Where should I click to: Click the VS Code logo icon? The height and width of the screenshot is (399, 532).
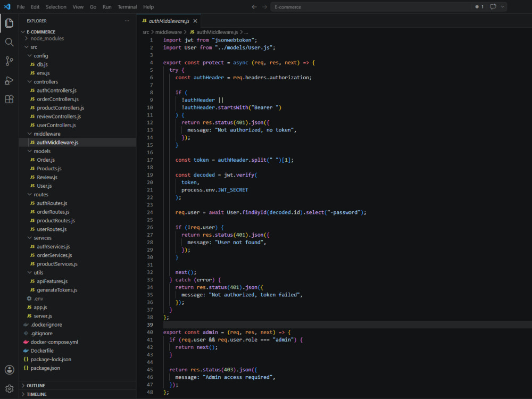pyautogui.click(x=7, y=7)
